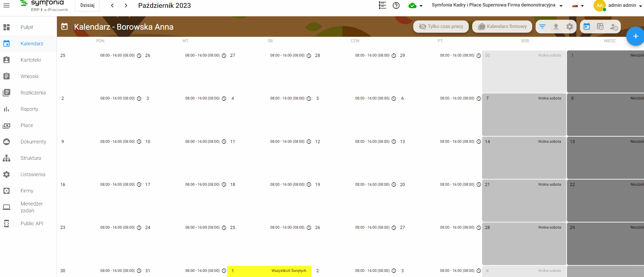The image size is (644, 277).
Task: Open the admin admin user menu
Action: 625,5
